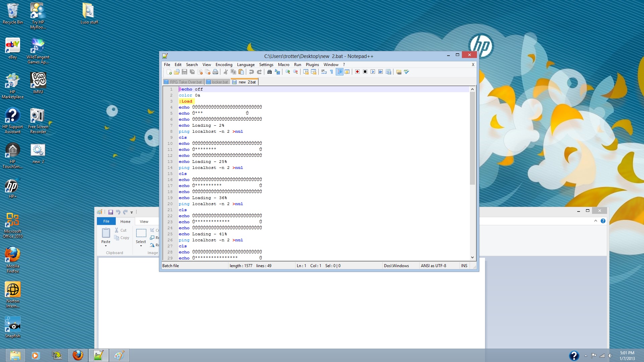The image size is (644, 362).
Task: Click the editor scrollbar up arrow
Action: click(x=472, y=89)
